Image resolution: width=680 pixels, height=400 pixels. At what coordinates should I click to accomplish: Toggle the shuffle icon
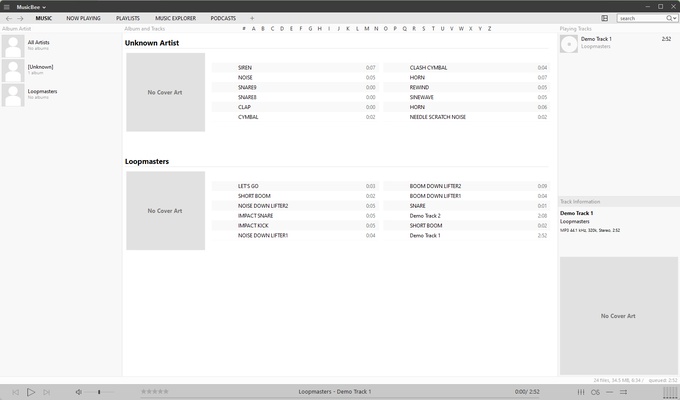click(x=623, y=392)
